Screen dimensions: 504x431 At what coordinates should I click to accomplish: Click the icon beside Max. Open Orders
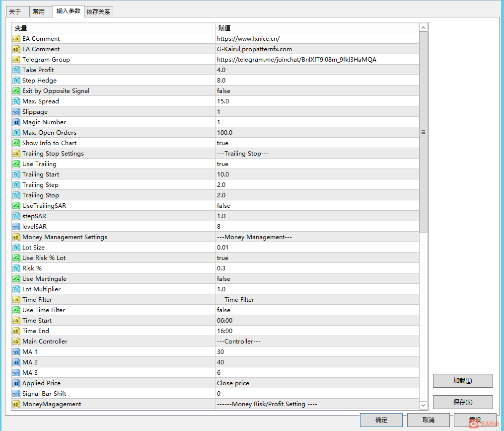[16, 133]
